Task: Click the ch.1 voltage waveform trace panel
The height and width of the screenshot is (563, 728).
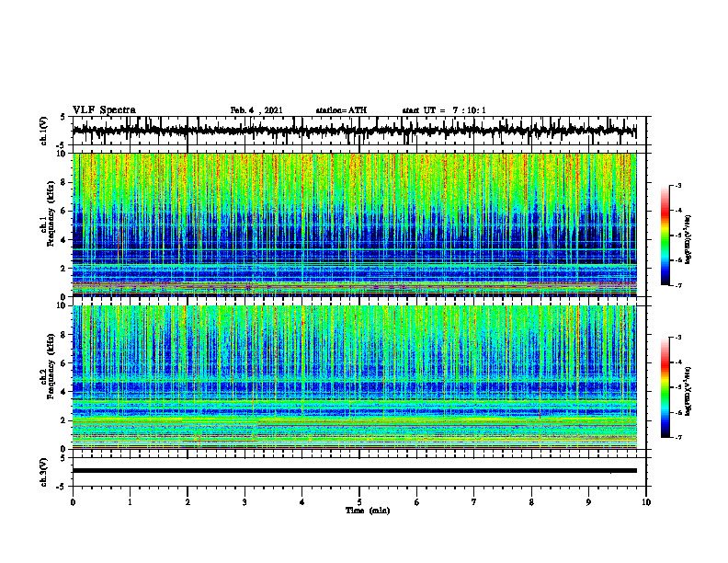Action: coord(359,131)
